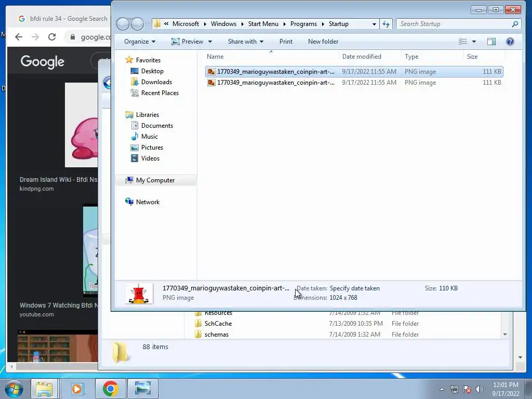Click the photo viewer taskbar icon
The image size is (532, 399).
point(143,389)
